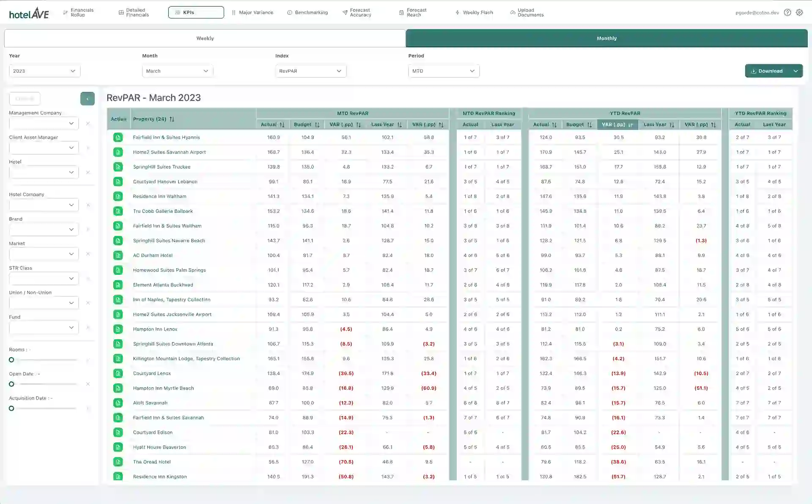Open the Period dropdown set to MTD
The image size is (812, 504).
pos(443,71)
